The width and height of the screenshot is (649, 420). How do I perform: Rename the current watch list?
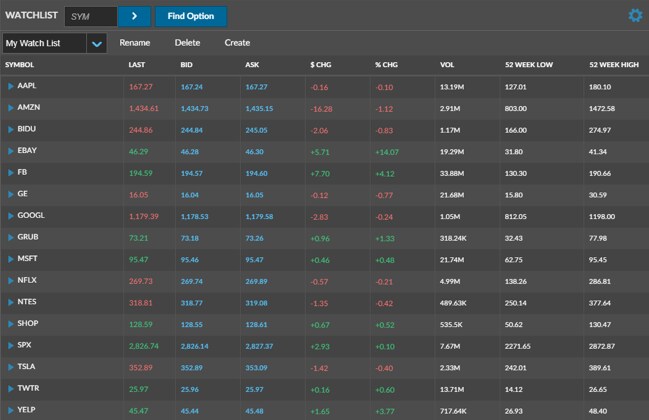pyautogui.click(x=135, y=43)
